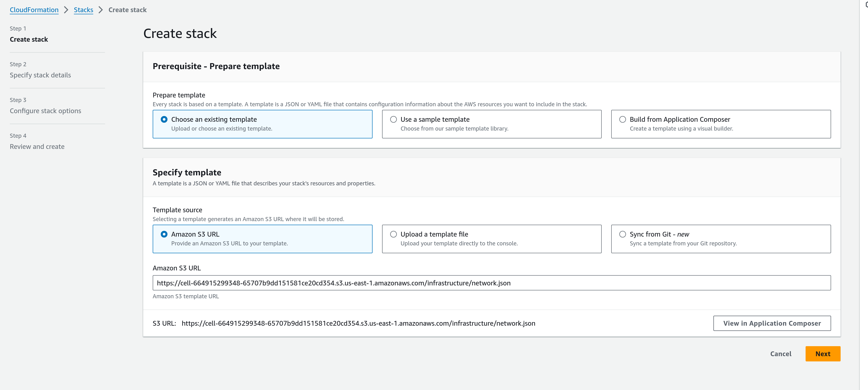Image resolution: width=868 pixels, height=390 pixels.
Task: Go to CloudFormation breadcrumb link
Action: point(34,10)
